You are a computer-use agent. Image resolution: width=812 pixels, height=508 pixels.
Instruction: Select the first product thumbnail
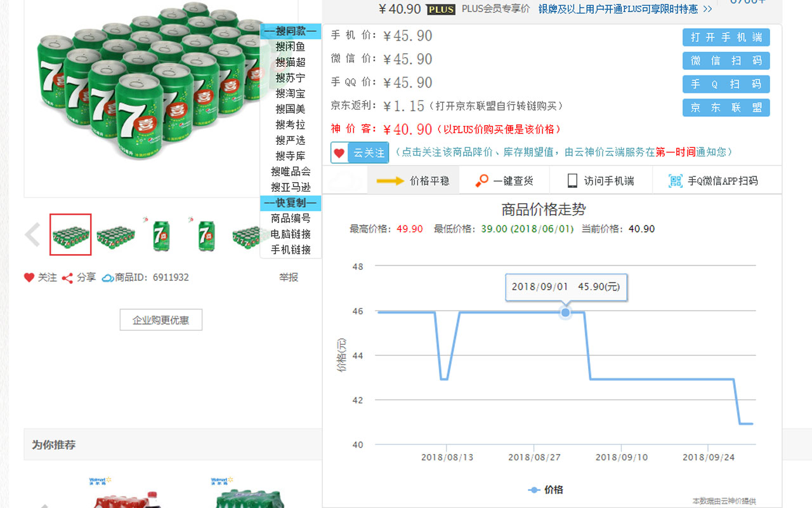pos(70,234)
